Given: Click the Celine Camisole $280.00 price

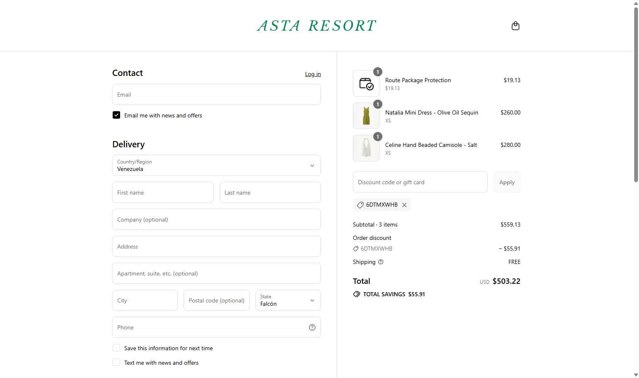Looking at the screenshot, I should (x=510, y=145).
